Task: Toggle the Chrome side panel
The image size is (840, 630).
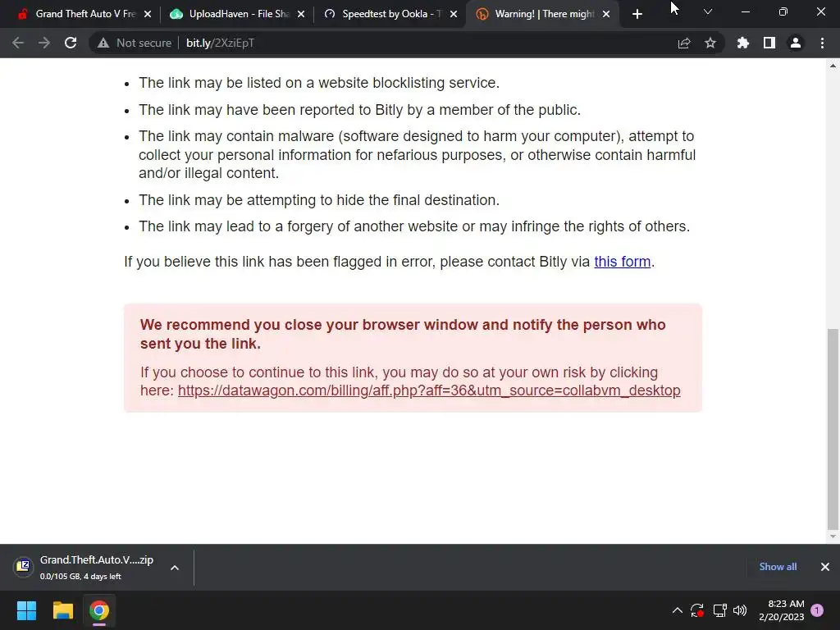Action: [769, 43]
